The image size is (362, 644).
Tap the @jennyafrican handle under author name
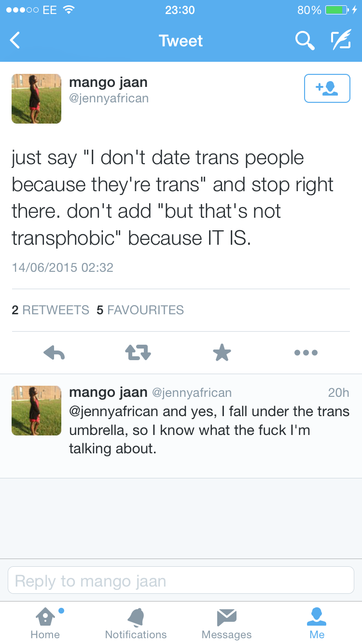(109, 98)
